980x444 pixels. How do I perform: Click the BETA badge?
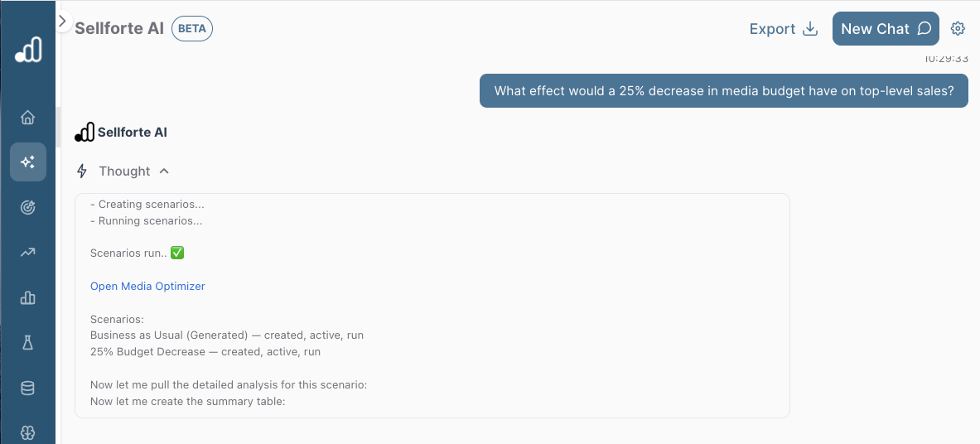[192, 29]
